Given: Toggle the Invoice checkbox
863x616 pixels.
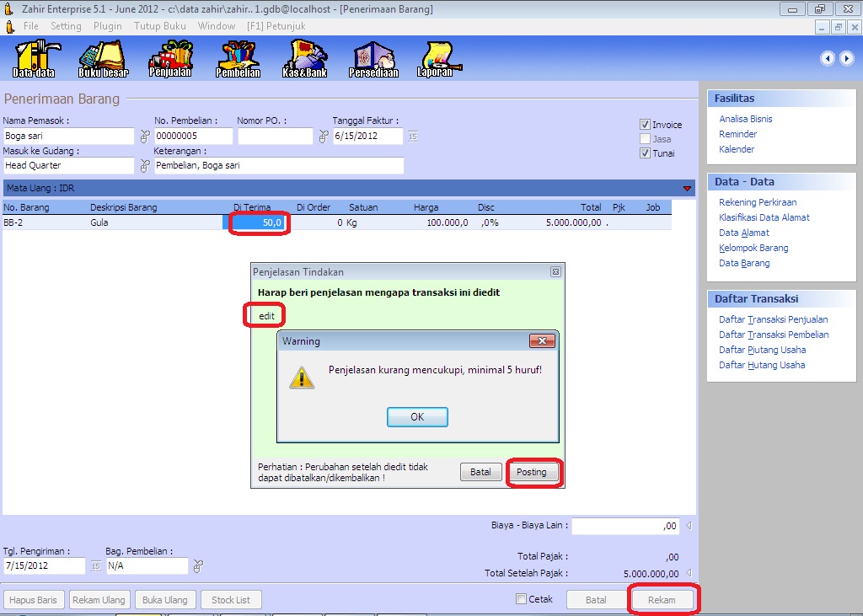Looking at the screenshot, I should 645,125.
